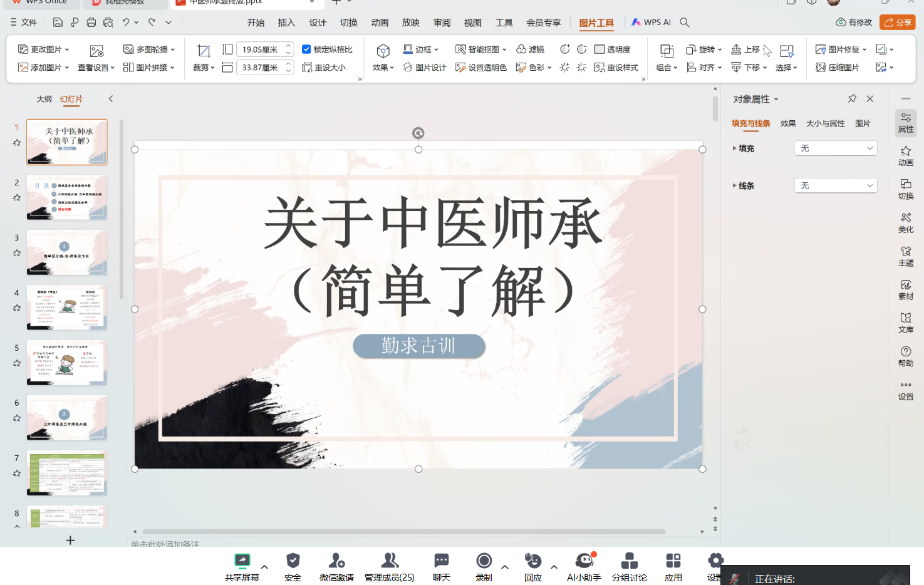Switch to the 大小与属性 properties tab

click(x=825, y=123)
